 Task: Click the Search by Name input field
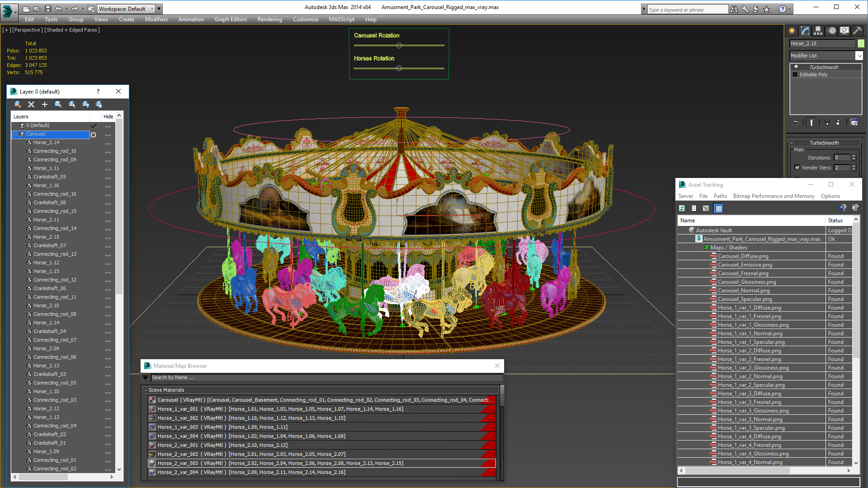point(322,377)
